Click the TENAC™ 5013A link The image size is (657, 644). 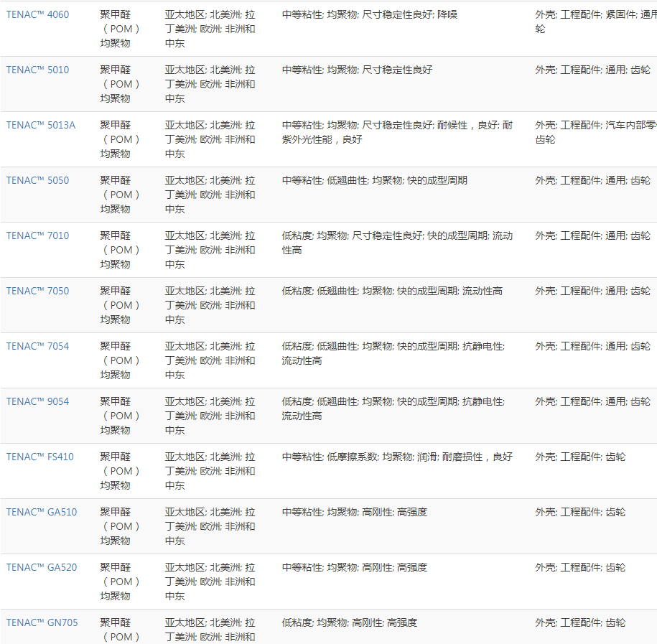coord(41,125)
